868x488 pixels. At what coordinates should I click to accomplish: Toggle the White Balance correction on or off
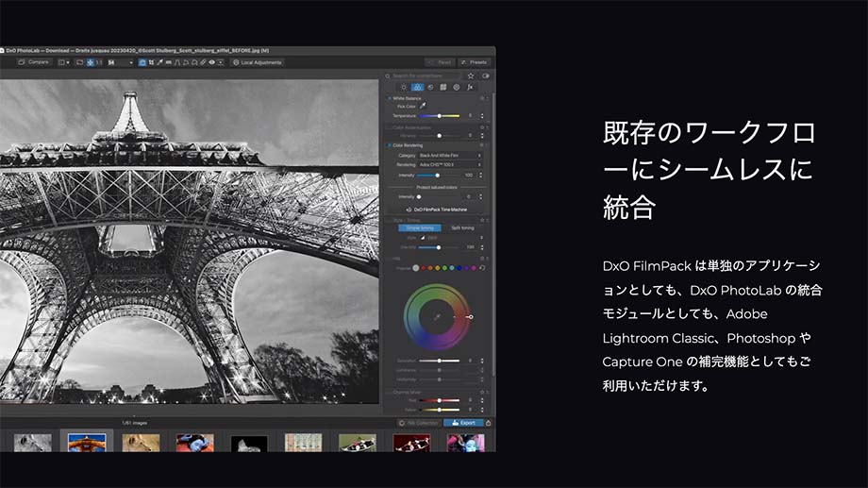[x=389, y=98]
